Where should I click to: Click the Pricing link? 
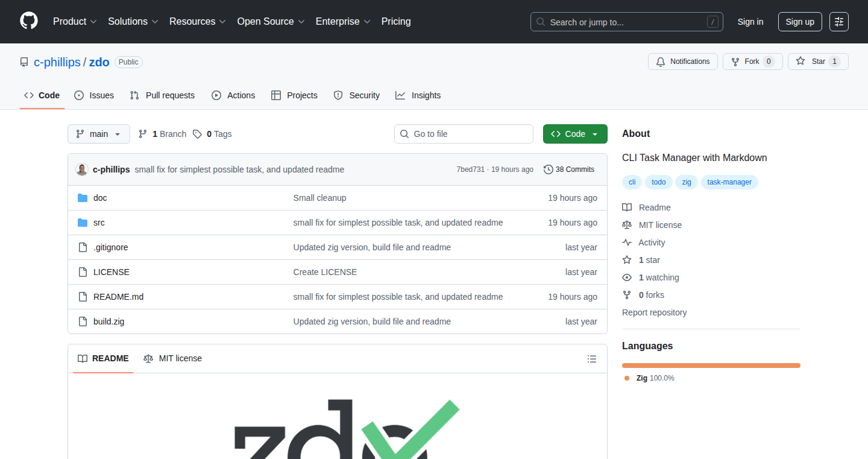[x=396, y=21]
